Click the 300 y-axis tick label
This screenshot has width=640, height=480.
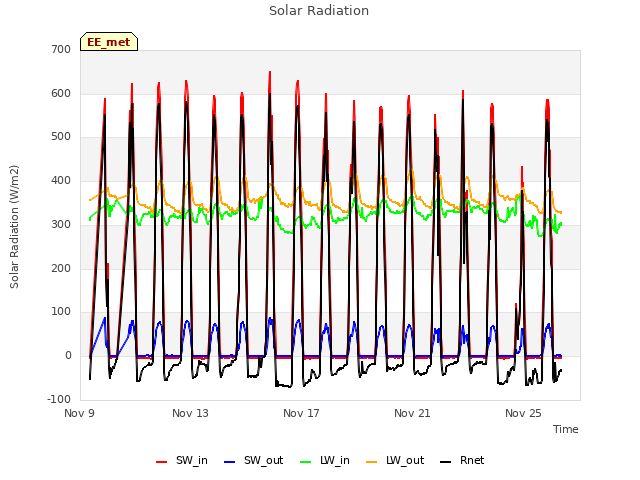[x=61, y=224]
